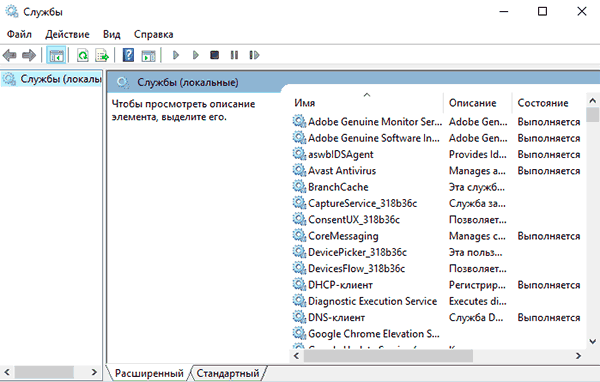Click gear icon next to Avast Antivirus
Viewport: 600px width, 382px height.
299,170
